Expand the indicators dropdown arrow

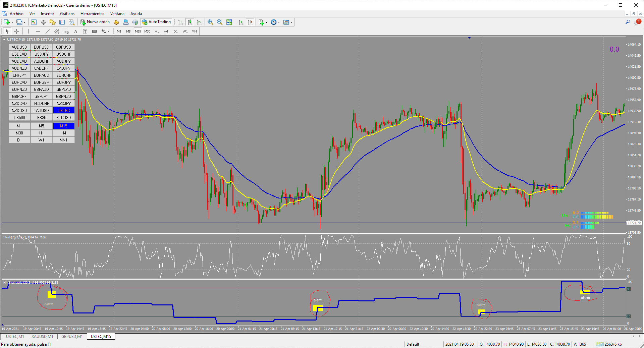coord(266,22)
